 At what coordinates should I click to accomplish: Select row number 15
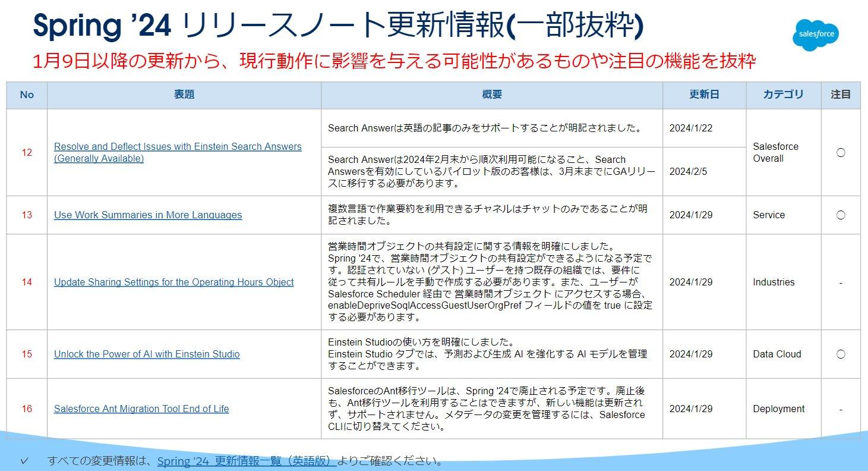27,354
